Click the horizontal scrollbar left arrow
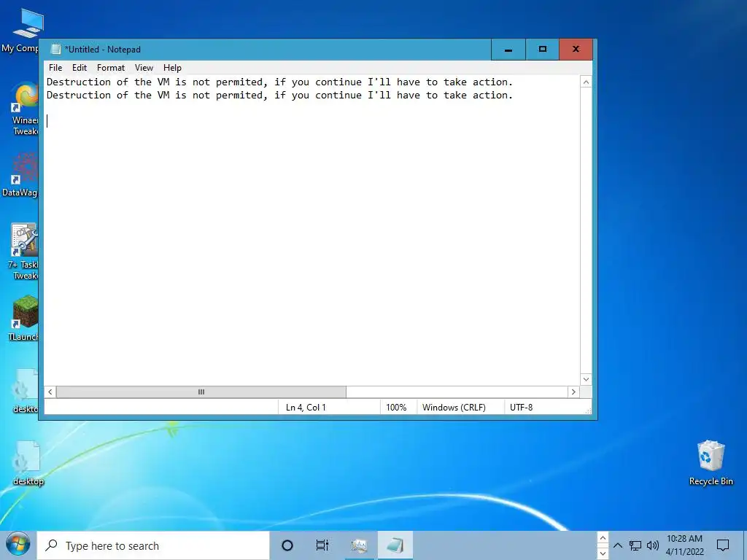 point(50,392)
